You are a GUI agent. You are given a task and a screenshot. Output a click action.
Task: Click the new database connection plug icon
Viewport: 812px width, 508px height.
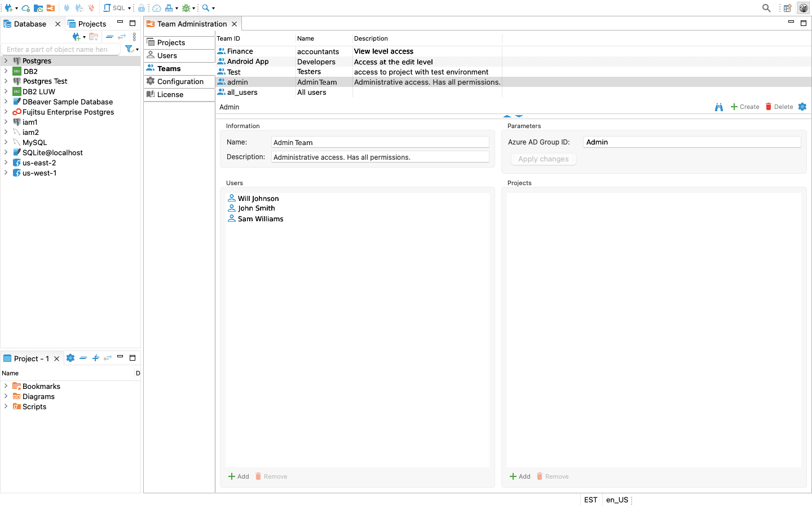click(x=8, y=8)
